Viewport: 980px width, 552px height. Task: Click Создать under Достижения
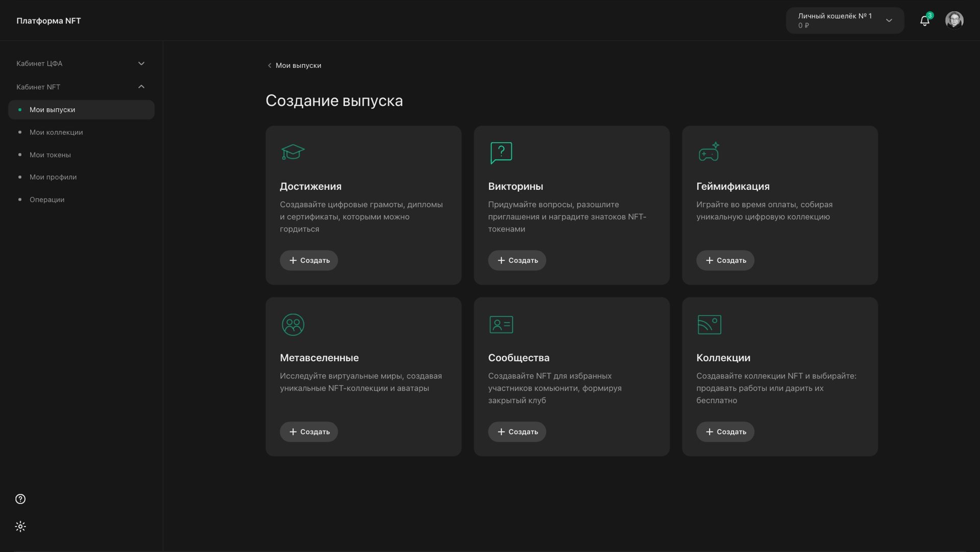309,260
